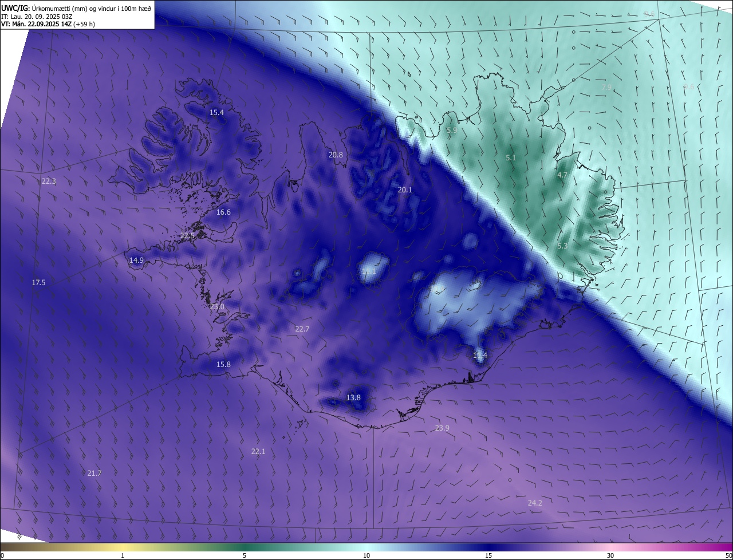
Task: Click the 22.1 value over the southern sea
Action: tap(258, 452)
